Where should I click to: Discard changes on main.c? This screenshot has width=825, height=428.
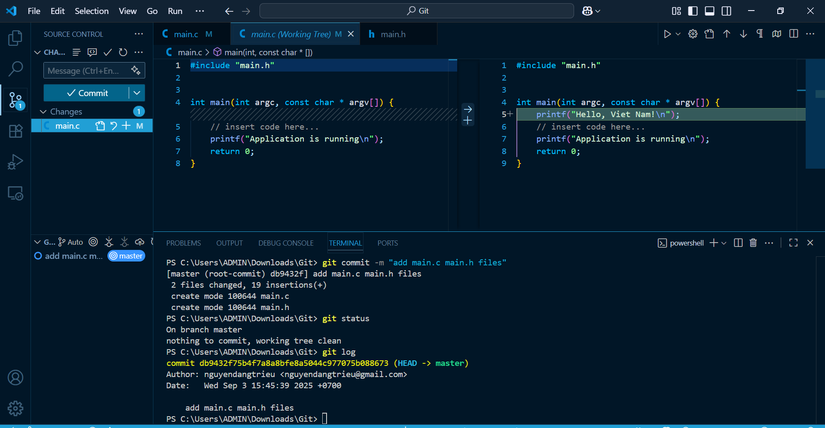114,126
